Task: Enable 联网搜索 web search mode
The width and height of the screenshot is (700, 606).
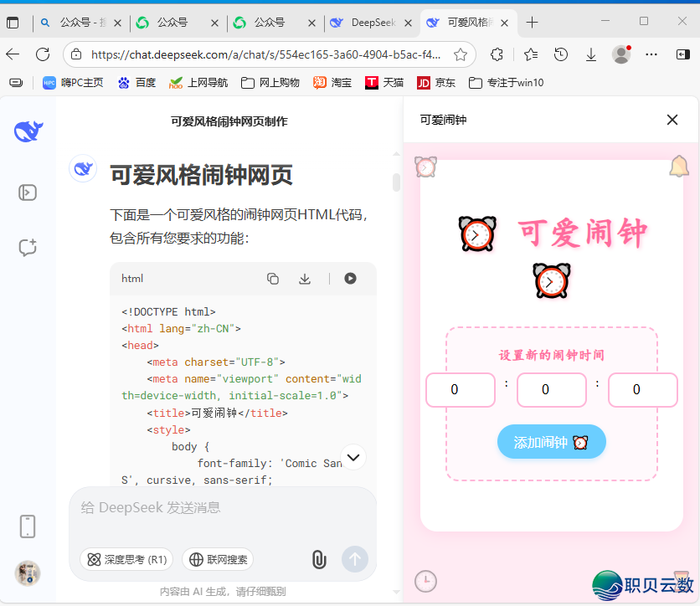Action: click(217, 559)
